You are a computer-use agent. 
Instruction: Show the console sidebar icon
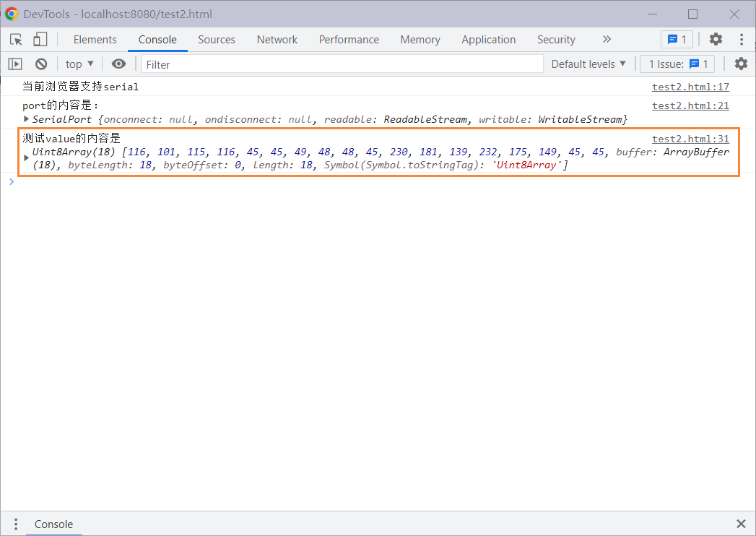15,64
